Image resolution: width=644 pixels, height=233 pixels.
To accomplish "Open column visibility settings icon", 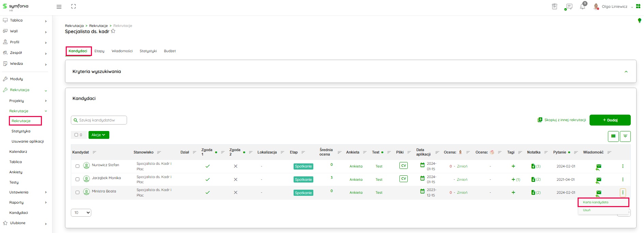I will (613, 136).
